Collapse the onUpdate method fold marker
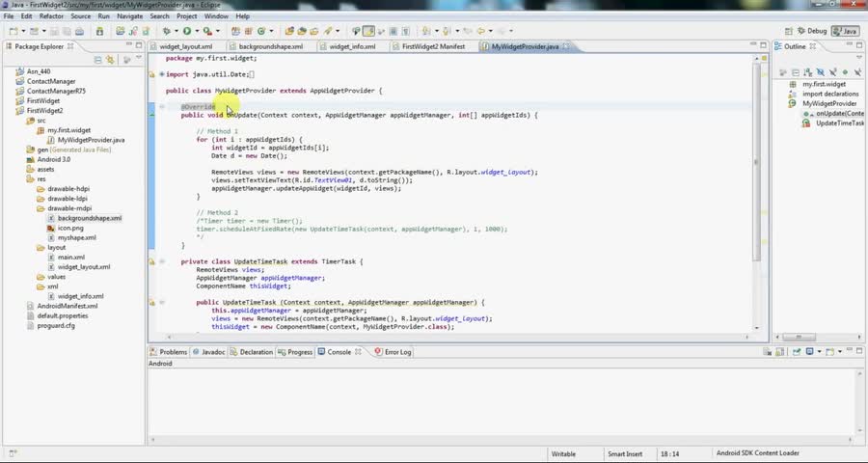 click(x=162, y=106)
